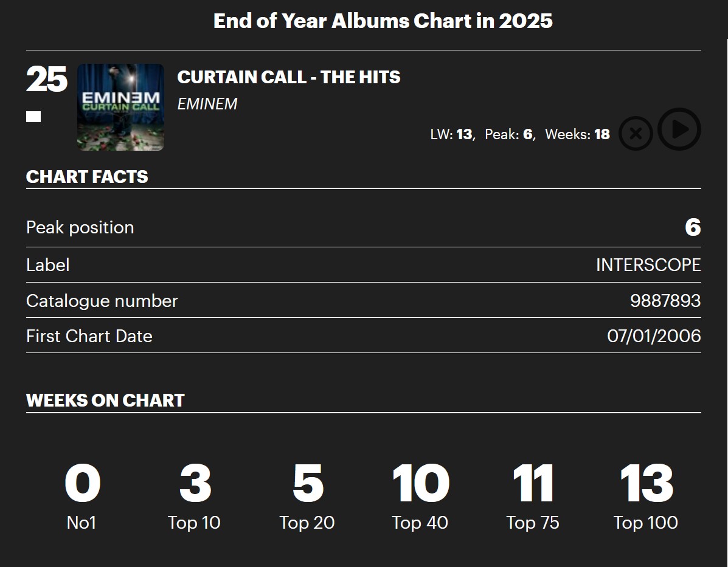Play the Curtain Call album preview

tap(679, 129)
